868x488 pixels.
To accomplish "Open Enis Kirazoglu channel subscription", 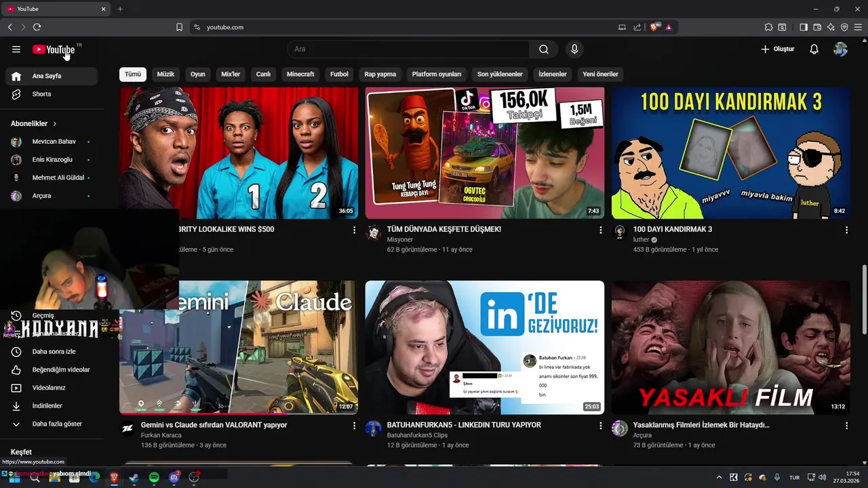I will coord(52,159).
